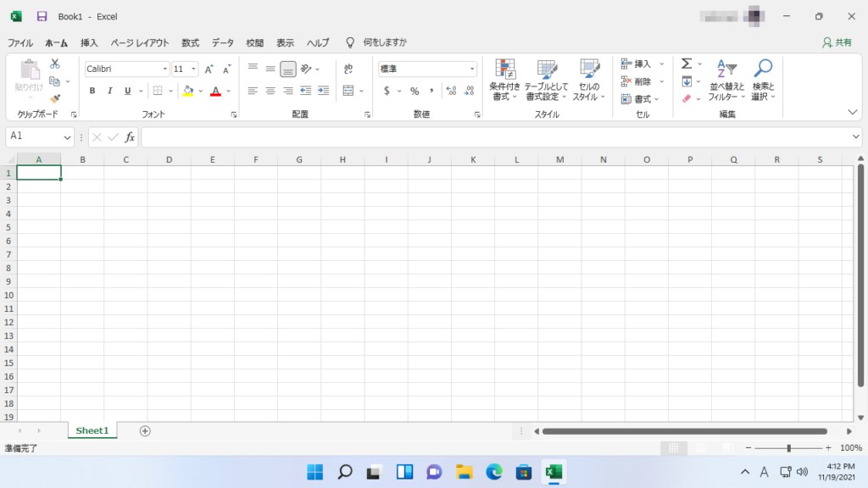
Task: Click the AutoSum sigma icon
Action: click(x=687, y=64)
